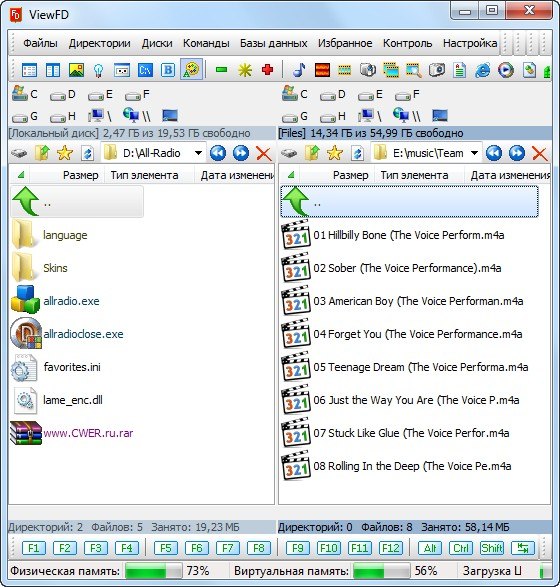The height and width of the screenshot is (587, 560).
Task: Click the light bulb toolbar icon
Action: click(x=98, y=70)
